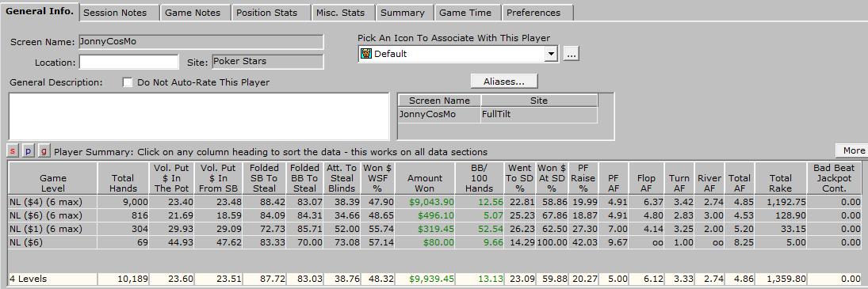Select the NL ($6) (6 max) row
The height and width of the screenshot is (289, 868).
[434, 215]
